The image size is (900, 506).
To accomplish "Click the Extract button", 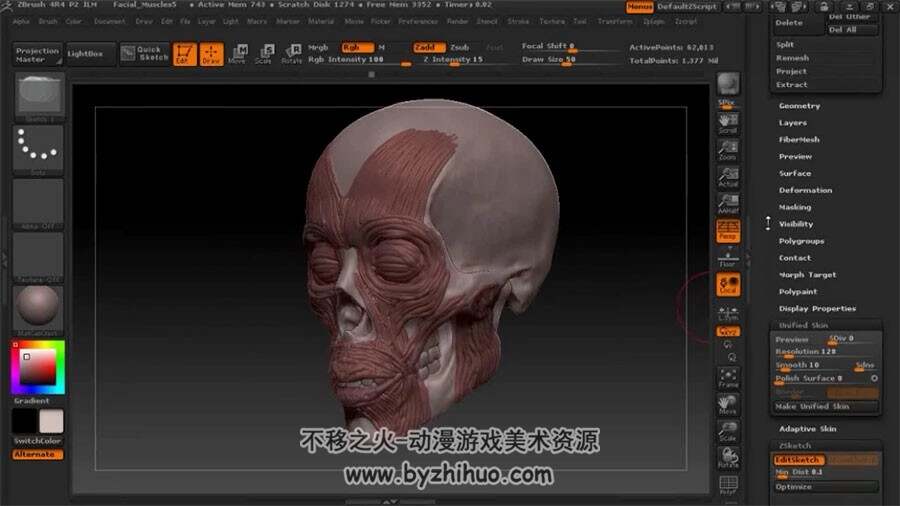I will click(792, 85).
